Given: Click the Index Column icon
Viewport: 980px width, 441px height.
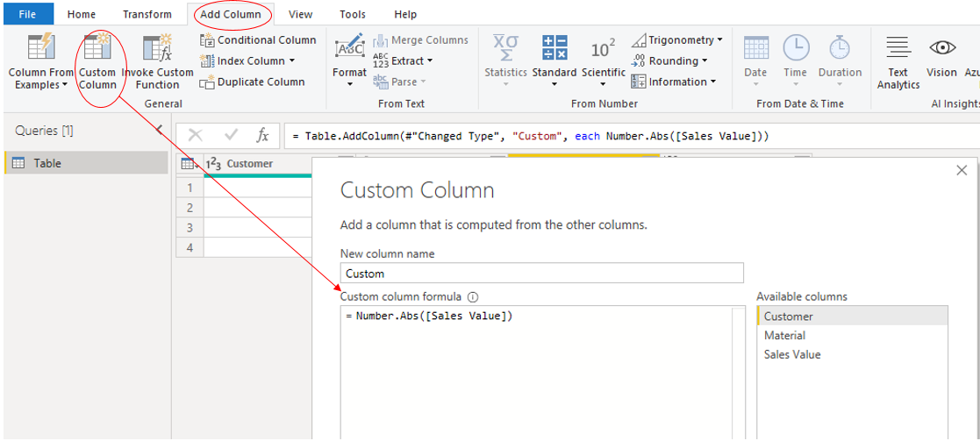Looking at the screenshot, I should pos(207,60).
